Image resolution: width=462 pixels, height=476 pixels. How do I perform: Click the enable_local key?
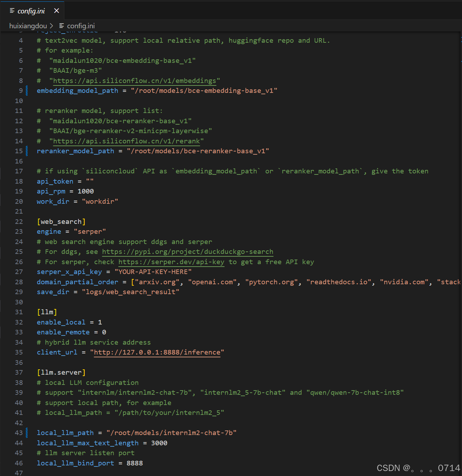[61, 322]
